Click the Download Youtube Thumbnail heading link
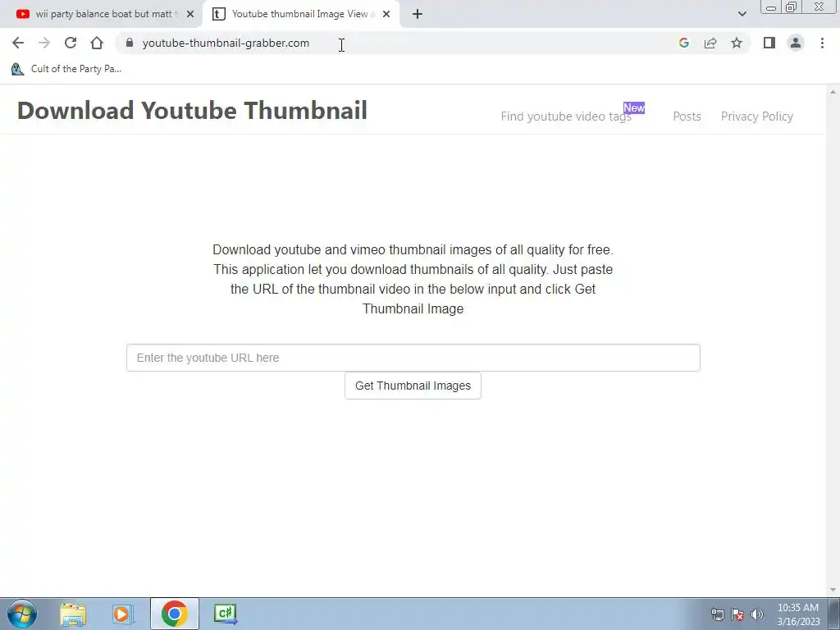This screenshot has width=840, height=630. coord(192,111)
